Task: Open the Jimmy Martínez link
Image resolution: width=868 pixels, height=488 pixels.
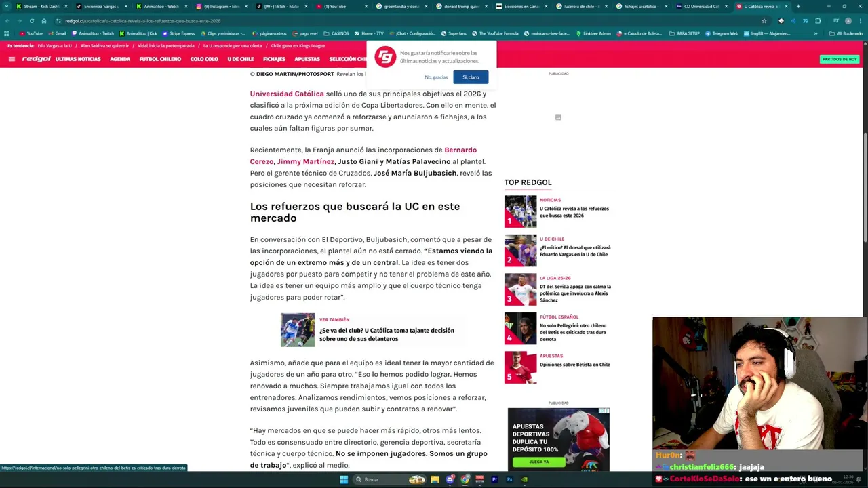Action: click(305, 161)
